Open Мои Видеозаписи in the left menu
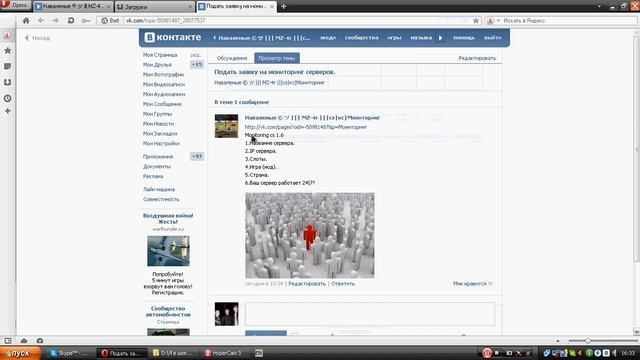This screenshot has width=640, height=360. (x=164, y=84)
